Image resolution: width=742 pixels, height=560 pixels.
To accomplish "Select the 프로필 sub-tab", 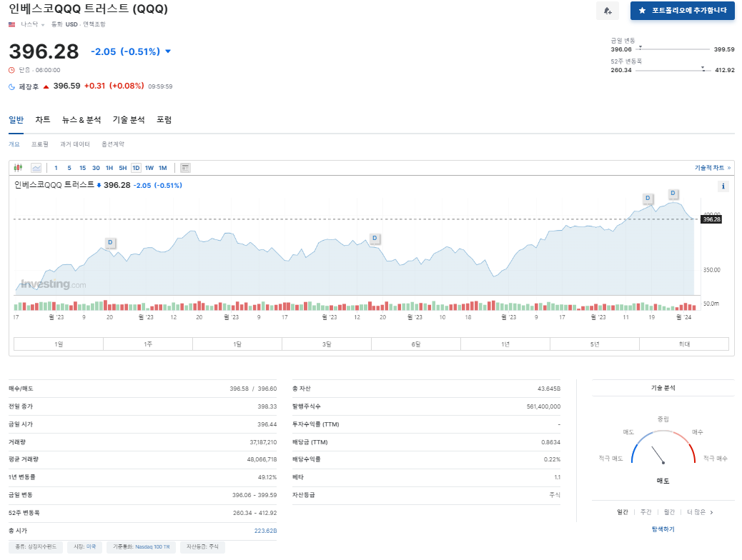I will point(40,144).
